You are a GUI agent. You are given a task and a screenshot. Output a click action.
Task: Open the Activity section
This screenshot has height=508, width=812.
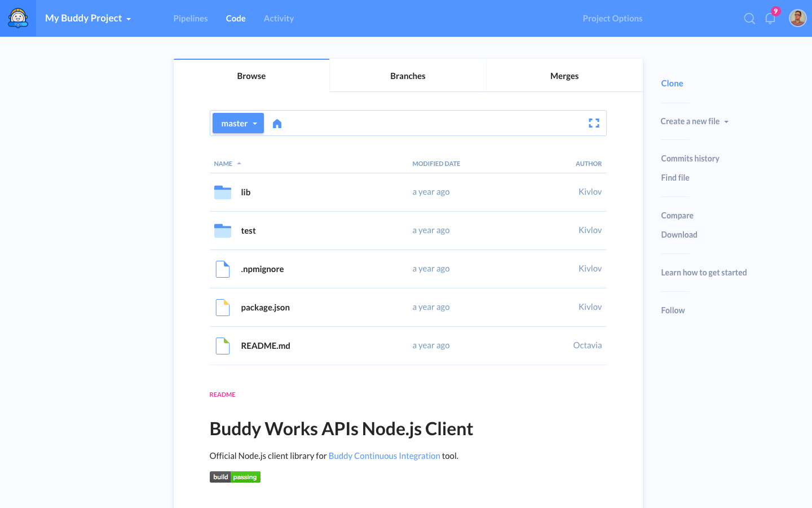coord(279,19)
